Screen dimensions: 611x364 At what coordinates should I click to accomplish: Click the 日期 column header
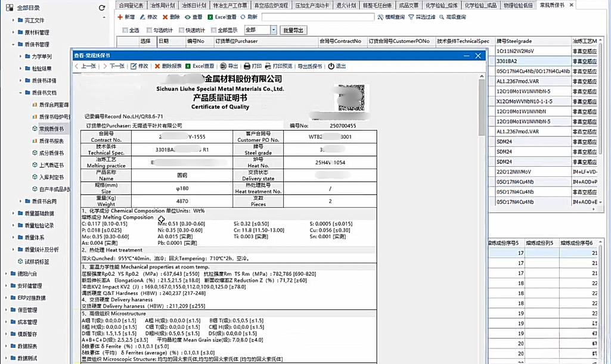[170, 41]
